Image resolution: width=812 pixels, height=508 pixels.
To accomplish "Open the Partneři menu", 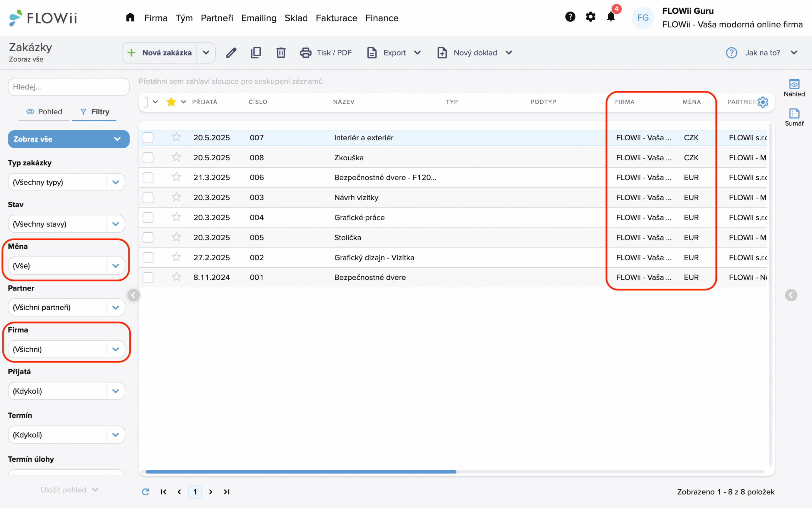I will 217,18.
